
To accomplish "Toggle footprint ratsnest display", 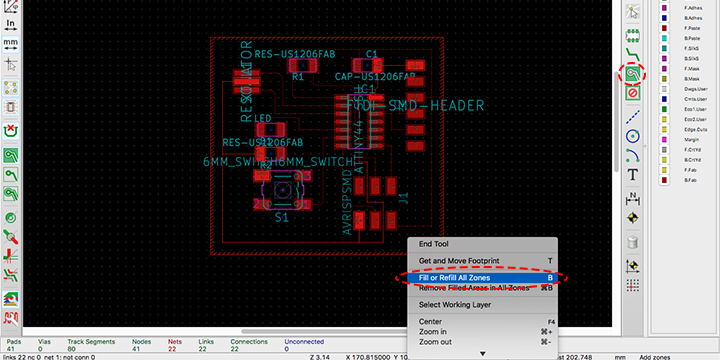I will point(11,107).
